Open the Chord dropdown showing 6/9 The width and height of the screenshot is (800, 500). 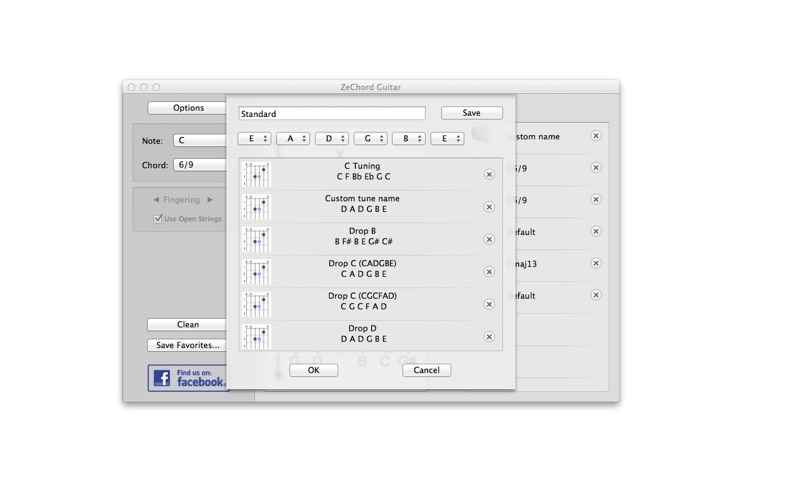[200, 165]
